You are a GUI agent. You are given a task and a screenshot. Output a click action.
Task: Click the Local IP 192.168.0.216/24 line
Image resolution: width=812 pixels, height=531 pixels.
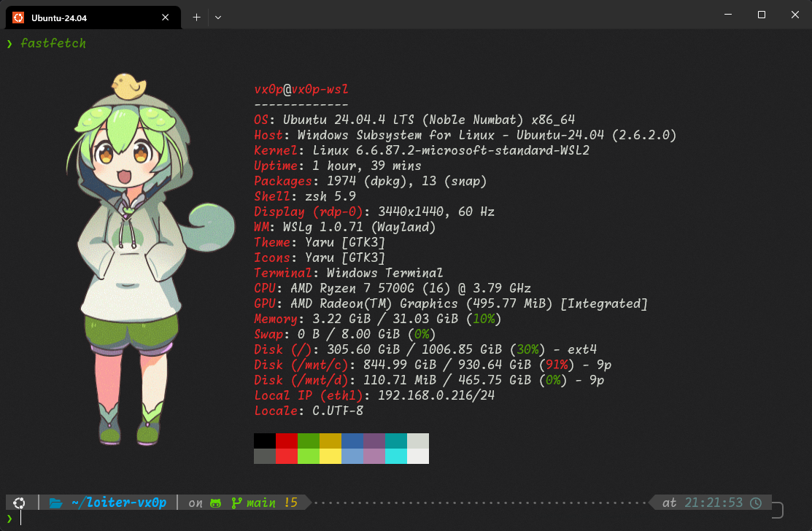coord(374,395)
